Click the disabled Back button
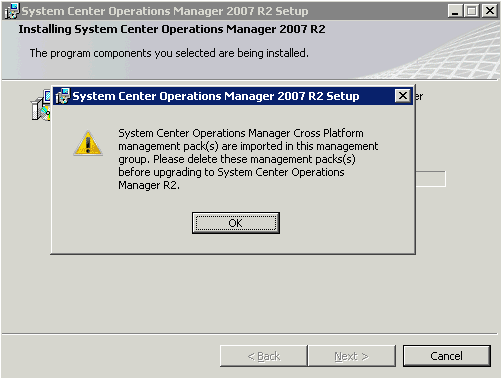The height and width of the screenshot is (378, 501). (x=264, y=356)
